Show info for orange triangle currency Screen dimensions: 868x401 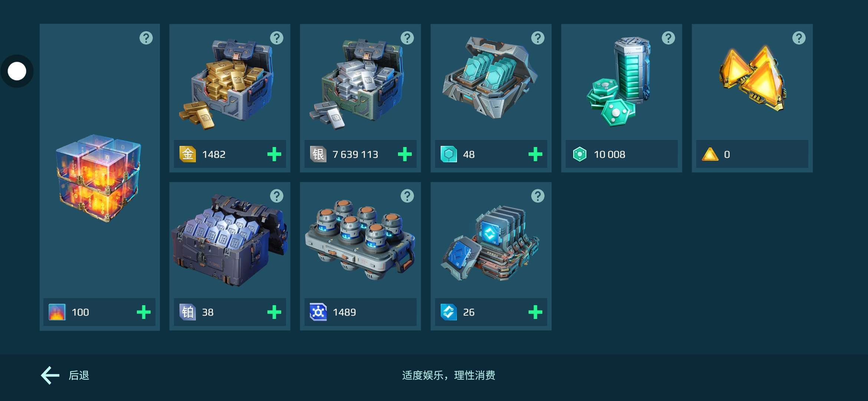click(799, 38)
